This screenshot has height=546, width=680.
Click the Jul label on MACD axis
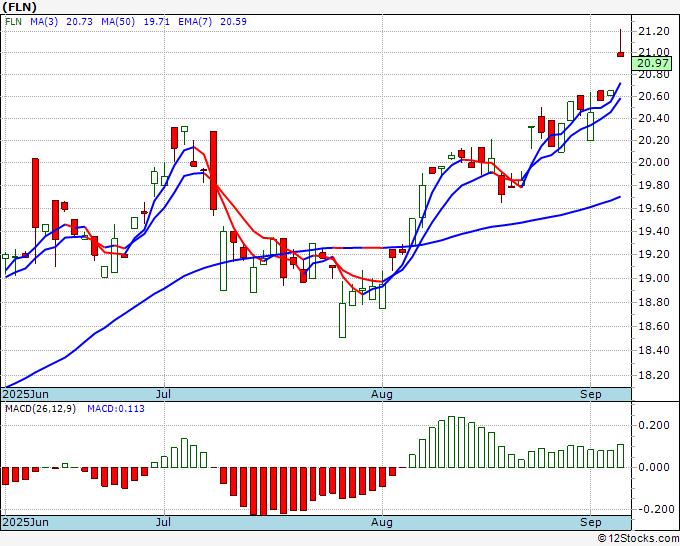coord(163,522)
